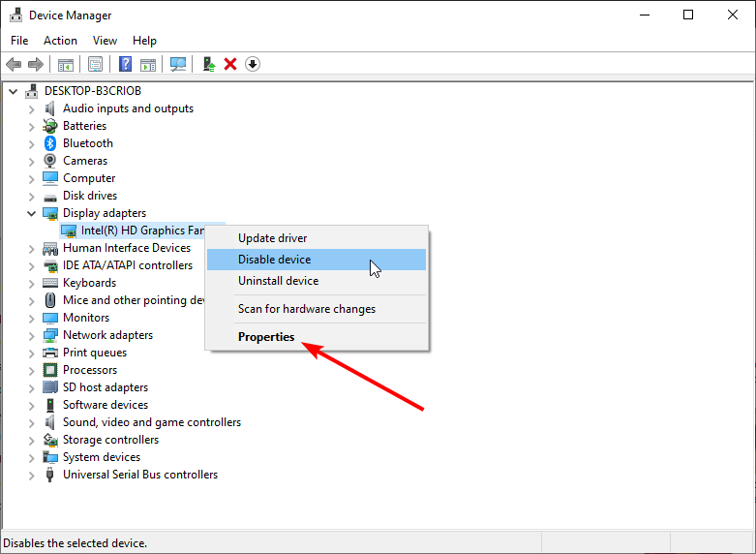Click the Forward arrow toolbar icon
Viewport: 756px width, 554px height.
(x=36, y=64)
